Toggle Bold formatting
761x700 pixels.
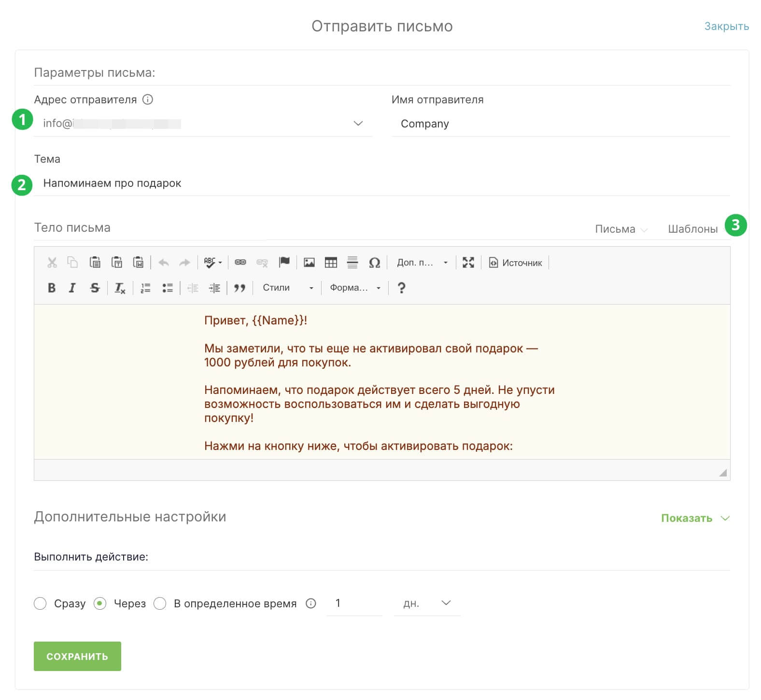[52, 288]
